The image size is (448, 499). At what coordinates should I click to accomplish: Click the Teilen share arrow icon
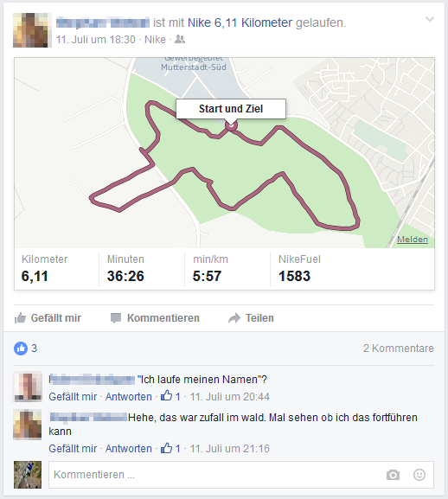tap(234, 318)
